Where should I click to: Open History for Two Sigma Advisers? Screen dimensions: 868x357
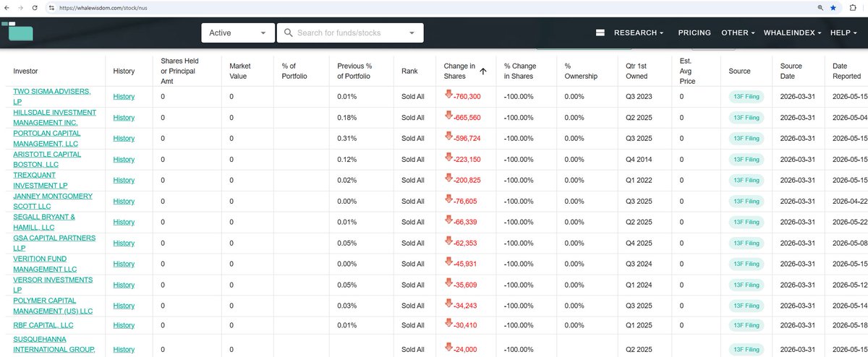point(124,96)
